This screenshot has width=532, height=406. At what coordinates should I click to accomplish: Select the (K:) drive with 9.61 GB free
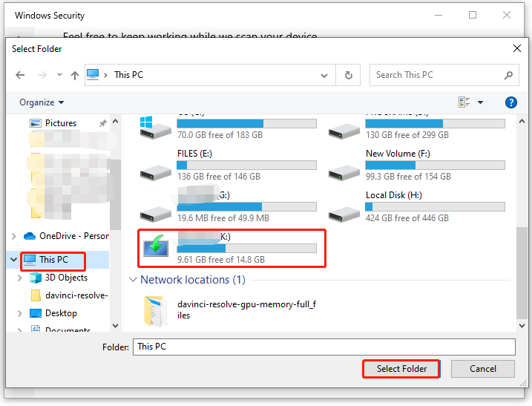pyautogui.click(x=228, y=248)
